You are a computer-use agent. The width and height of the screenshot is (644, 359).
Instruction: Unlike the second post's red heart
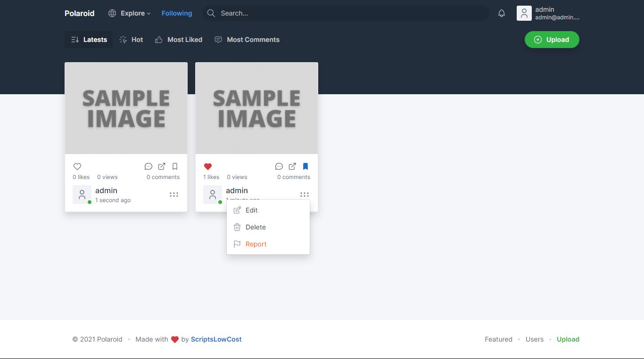tap(208, 166)
